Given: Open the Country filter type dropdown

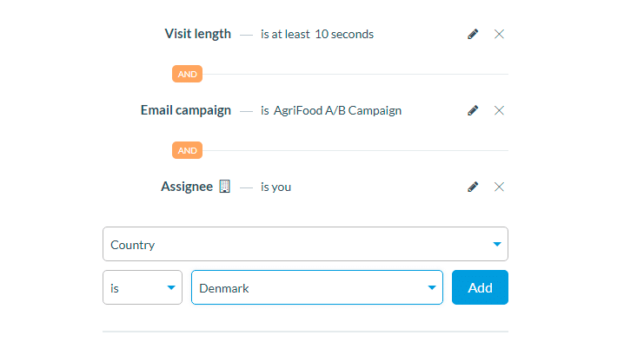Looking at the screenshot, I should point(305,244).
